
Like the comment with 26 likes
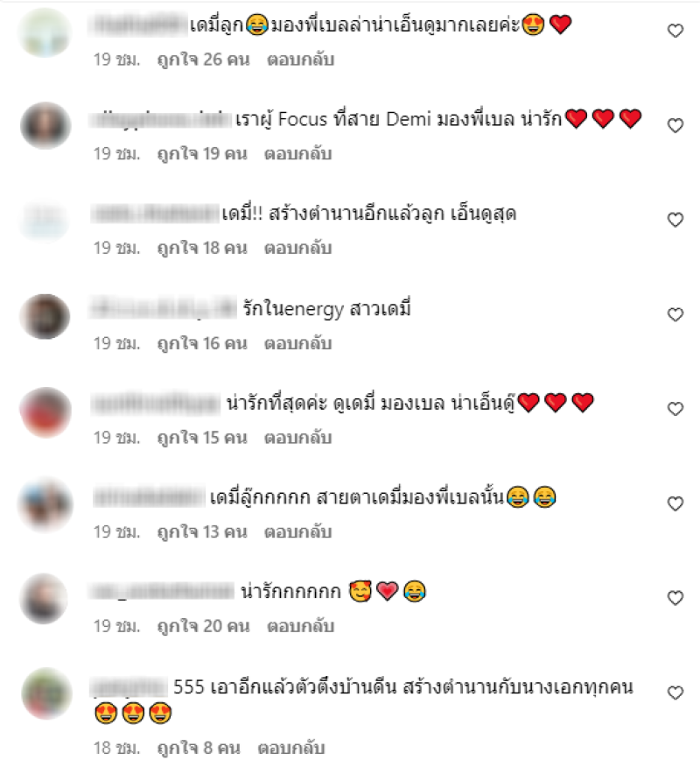click(x=675, y=31)
